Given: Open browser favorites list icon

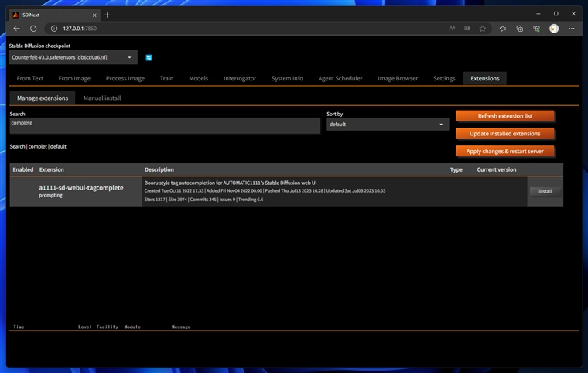Looking at the screenshot, I should click(x=503, y=29).
